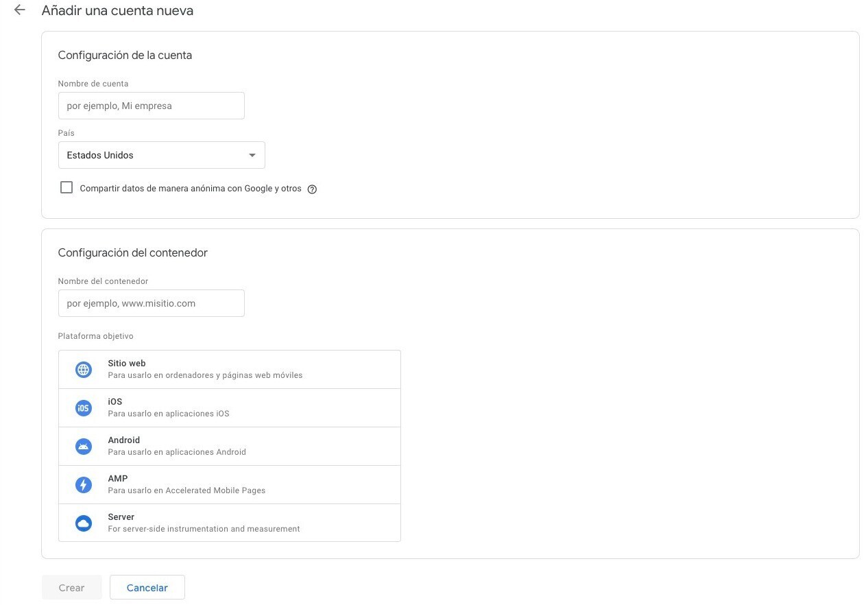
Task: Click the AMP lightning bolt icon
Action: (84, 485)
